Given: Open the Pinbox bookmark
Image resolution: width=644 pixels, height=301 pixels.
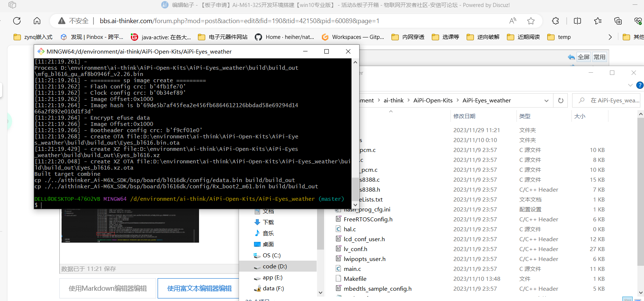Looking at the screenshot, I should click(x=92, y=37).
